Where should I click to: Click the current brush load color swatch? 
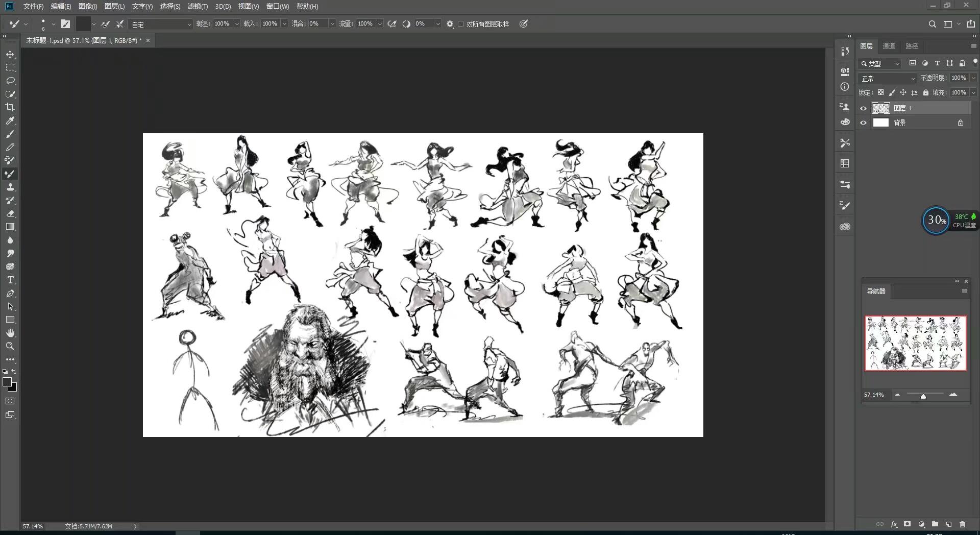83,24
